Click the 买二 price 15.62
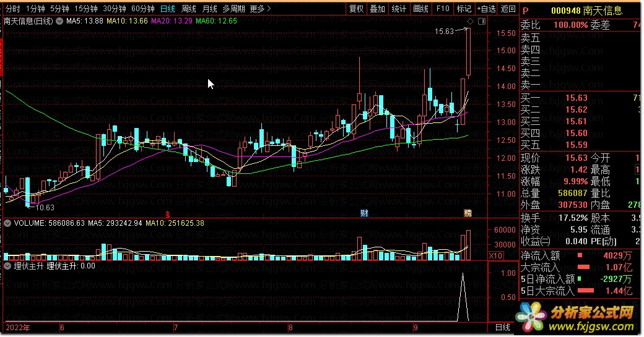The image size is (644, 337). [577, 110]
